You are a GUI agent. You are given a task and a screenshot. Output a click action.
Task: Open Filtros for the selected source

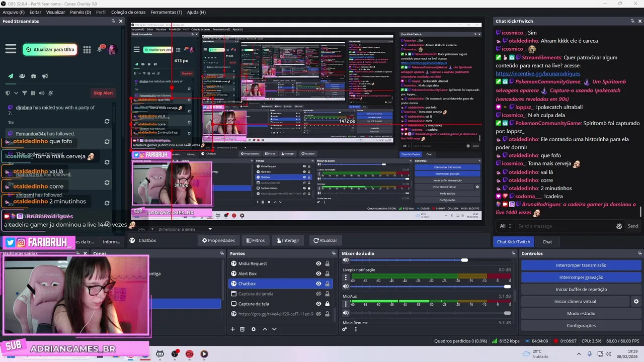point(255,240)
